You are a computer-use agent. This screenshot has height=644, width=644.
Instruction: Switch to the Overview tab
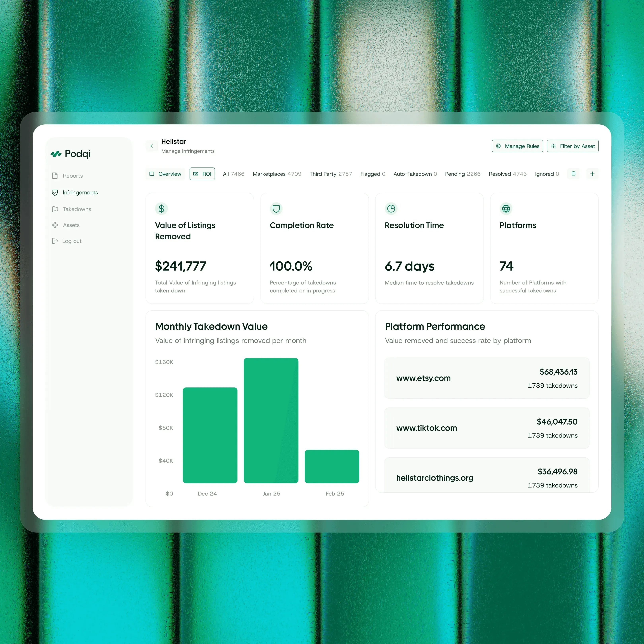point(165,174)
